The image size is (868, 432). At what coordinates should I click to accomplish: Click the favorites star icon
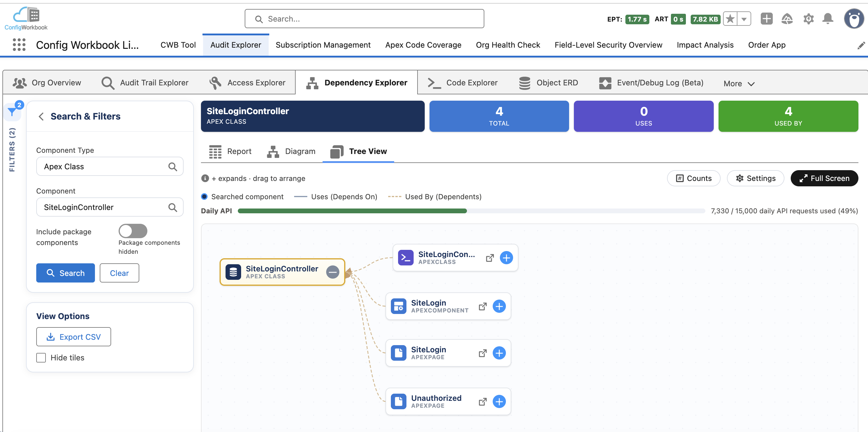point(730,19)
